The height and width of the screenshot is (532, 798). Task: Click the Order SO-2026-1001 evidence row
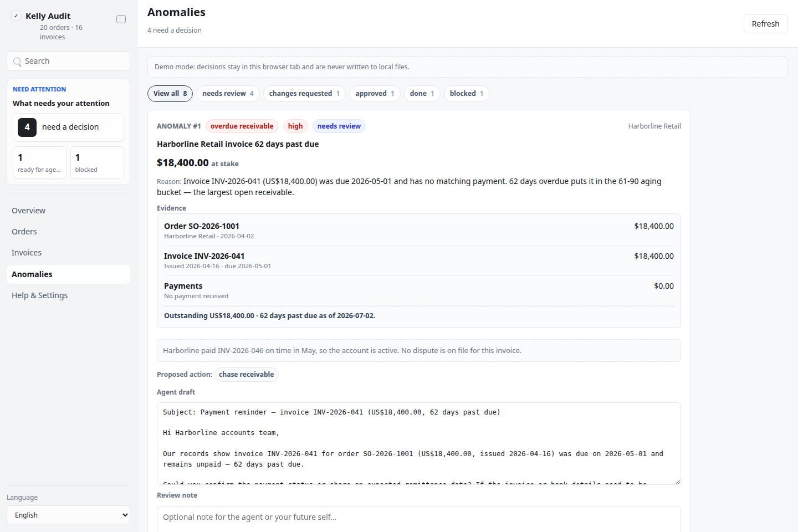click(x=419, y=231)
